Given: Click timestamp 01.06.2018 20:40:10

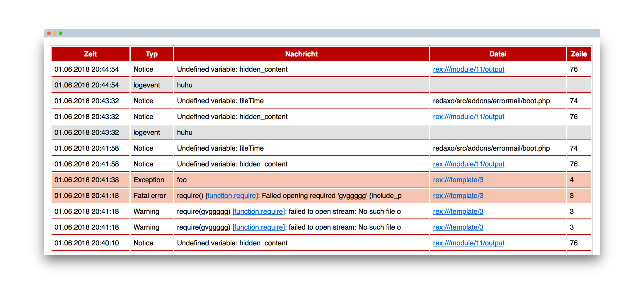Looking at the screenshot, I should pyautogui.click(x=87, y=243).
